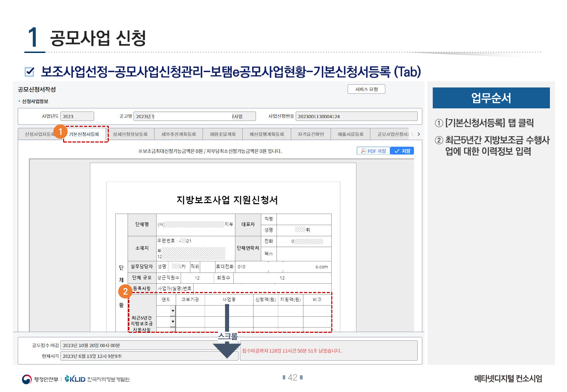Open the 제출서류등록 tab
Viewport: 567px width, 392px height.
click(x=350, y=134)
